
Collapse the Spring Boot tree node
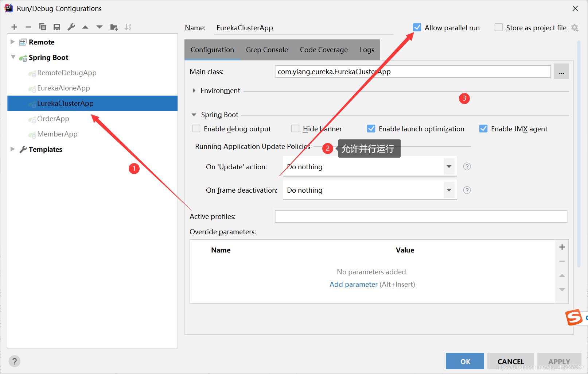13,57
